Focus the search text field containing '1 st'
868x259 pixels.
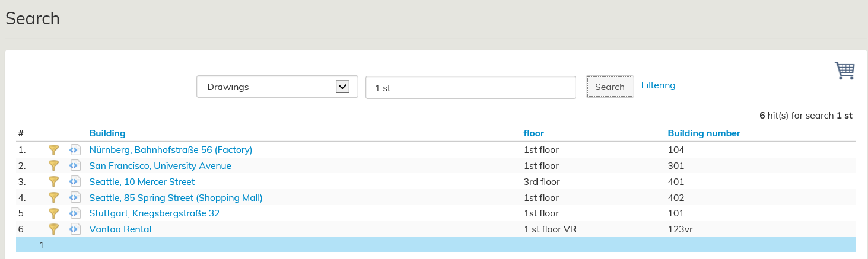pos(470,88)
